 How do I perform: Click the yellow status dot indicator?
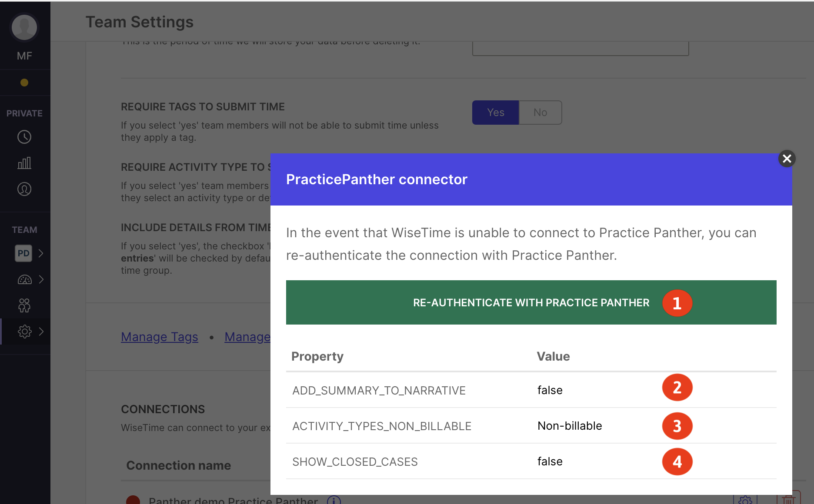(24, 83)
